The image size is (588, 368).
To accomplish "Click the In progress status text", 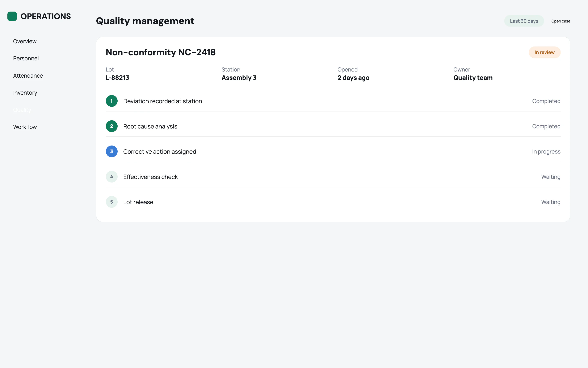I will pos(546,152).
